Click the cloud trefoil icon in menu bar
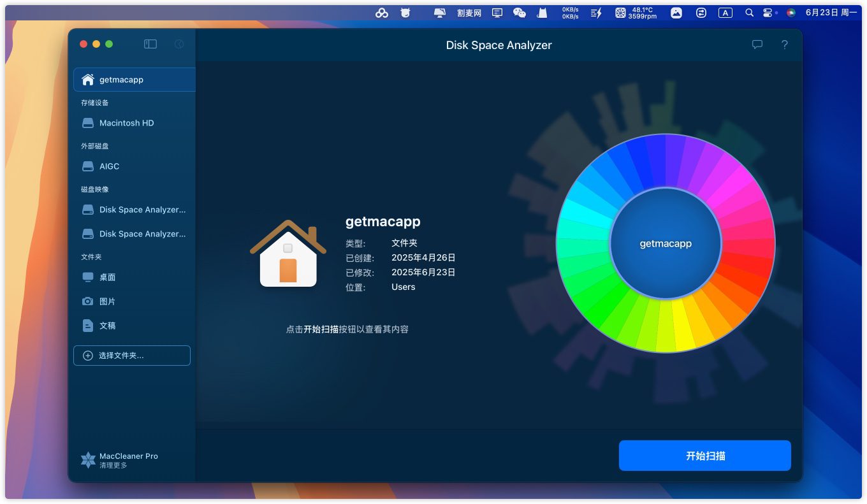 point(382,13)
